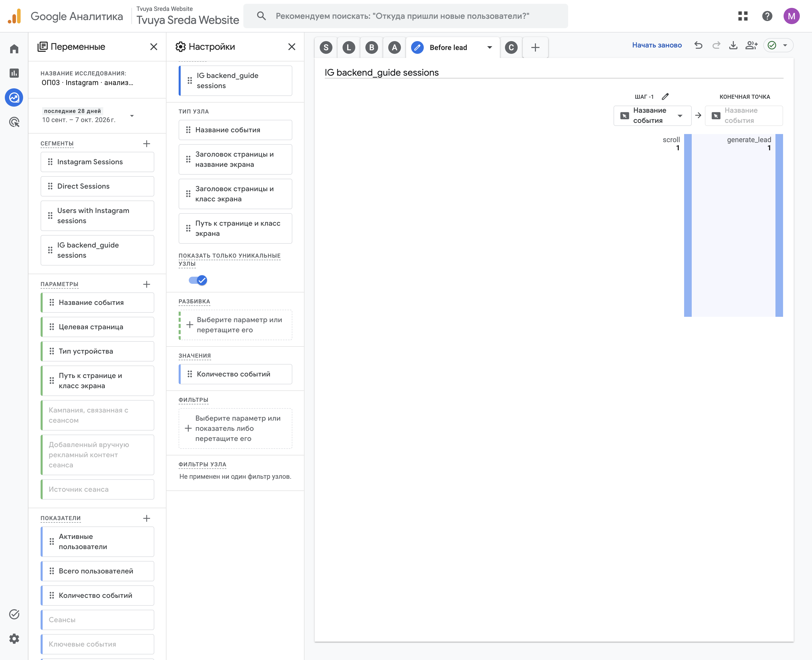Open the Название события step dropdown
The height and width of the screenshot is (660, 812).
pyautogui.click(x=652, y=115)
